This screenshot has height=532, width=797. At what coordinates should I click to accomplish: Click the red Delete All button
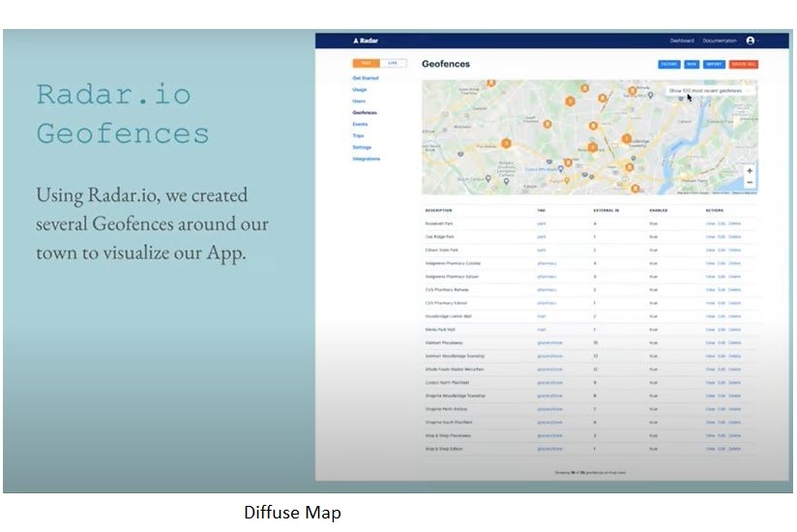pyautogui.click(x=745, y=64)
